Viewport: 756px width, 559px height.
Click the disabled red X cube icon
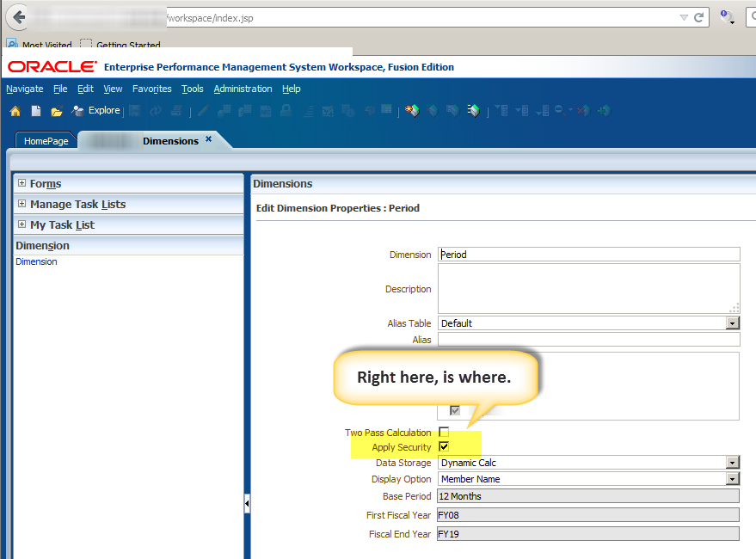pyautogui.click(x=583, y=111)
